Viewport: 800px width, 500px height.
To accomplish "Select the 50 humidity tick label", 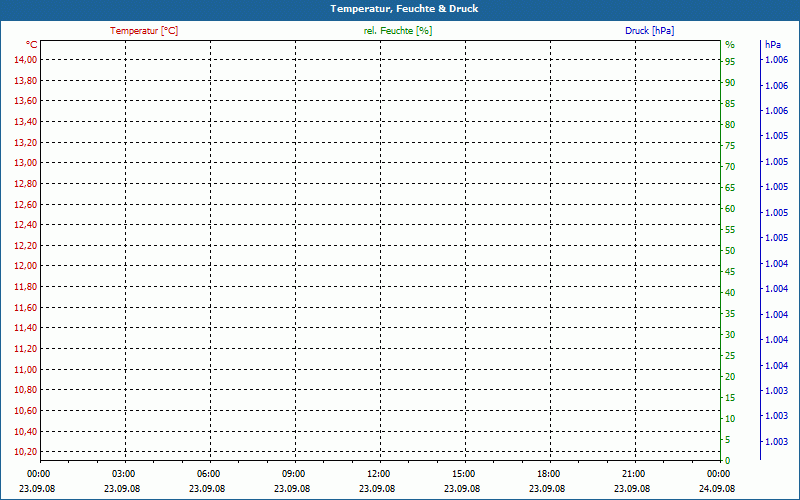I will tap(730, 251).
